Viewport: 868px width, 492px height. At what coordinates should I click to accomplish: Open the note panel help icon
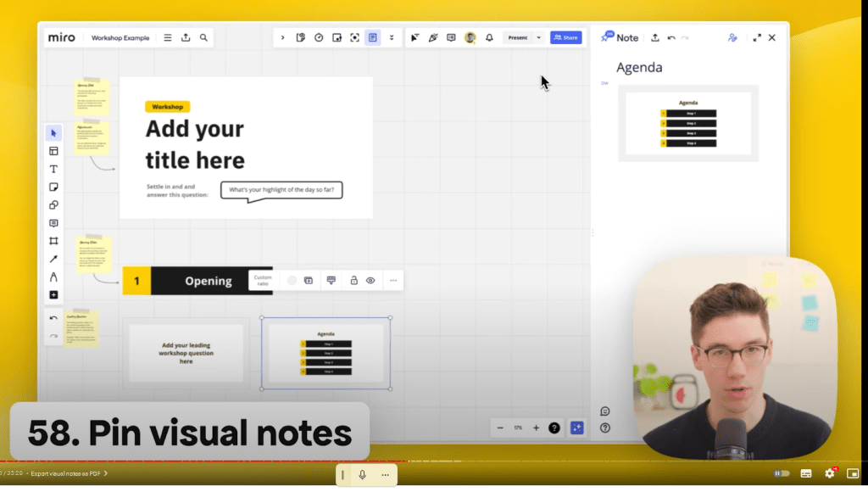pos(605,428)
